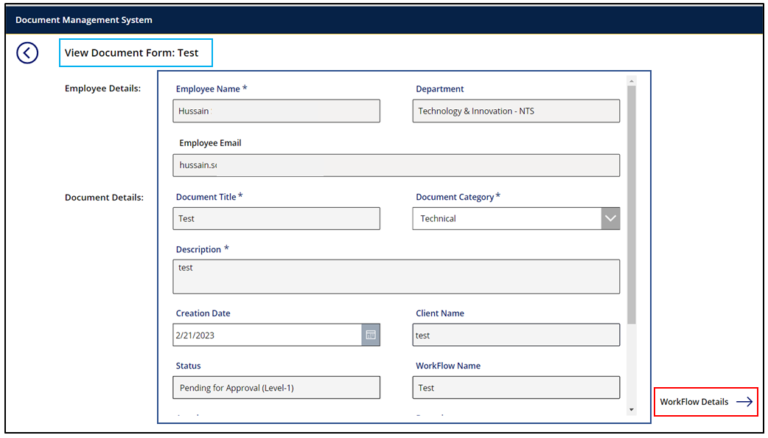
Task: Click the Status field Pending for Approval
Action: tap(276, 388)
